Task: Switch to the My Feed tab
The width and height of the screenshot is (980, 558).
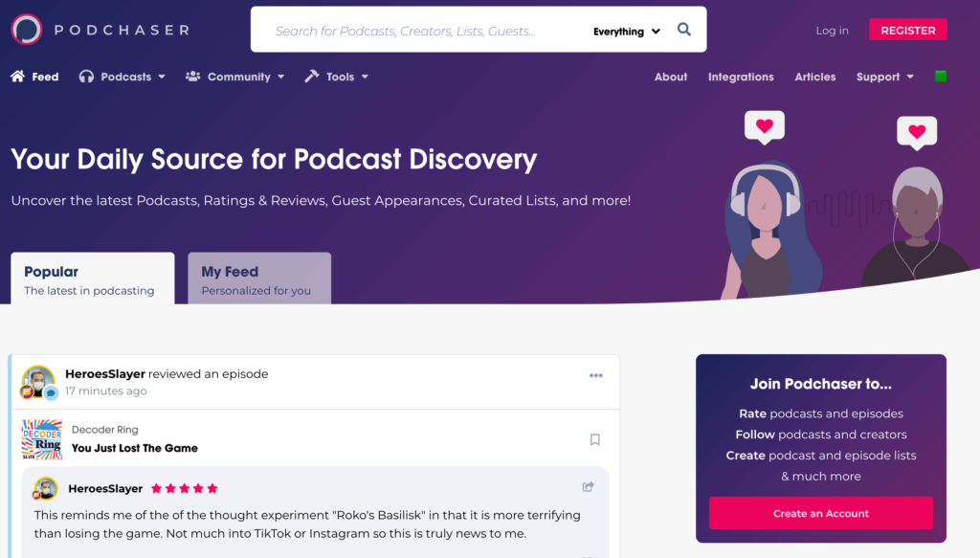Action: click(x=259, y=279)
